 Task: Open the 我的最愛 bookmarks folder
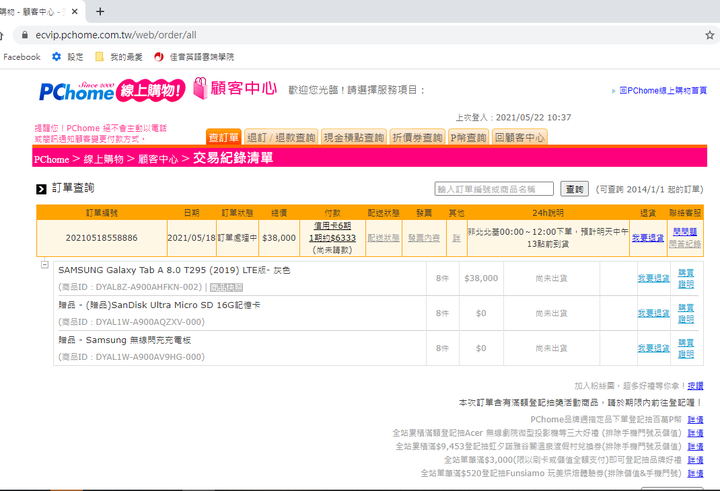[x=118, y=57]
